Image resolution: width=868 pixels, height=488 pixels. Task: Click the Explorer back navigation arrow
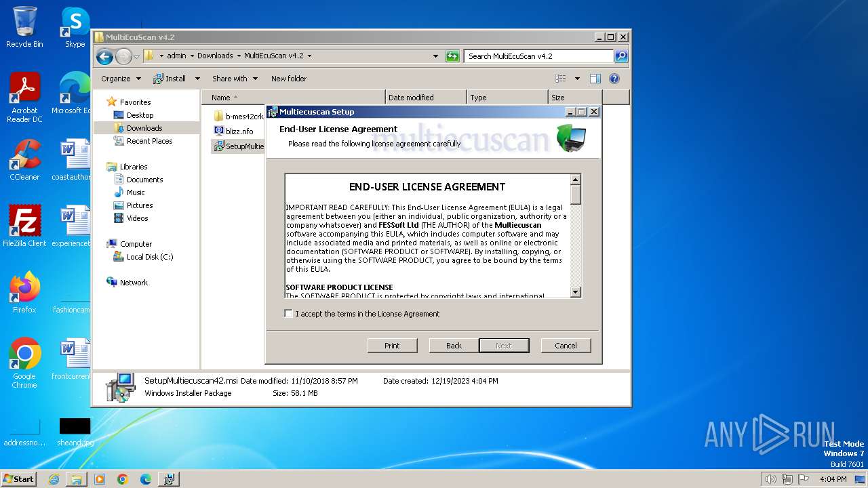[x=104, y=56]
